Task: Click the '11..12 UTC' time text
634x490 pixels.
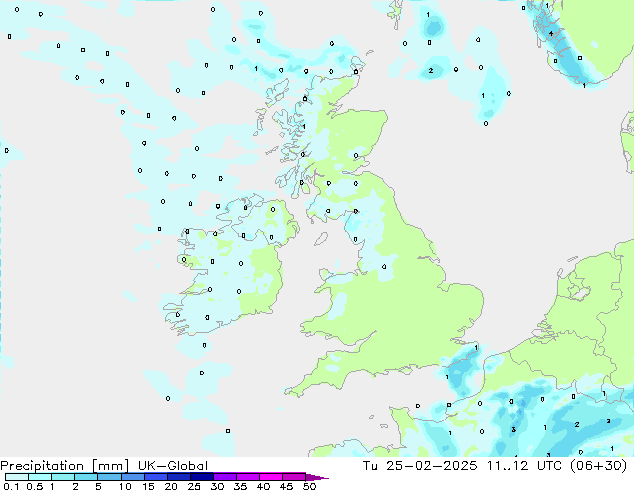Action: [x=524, y=465]
